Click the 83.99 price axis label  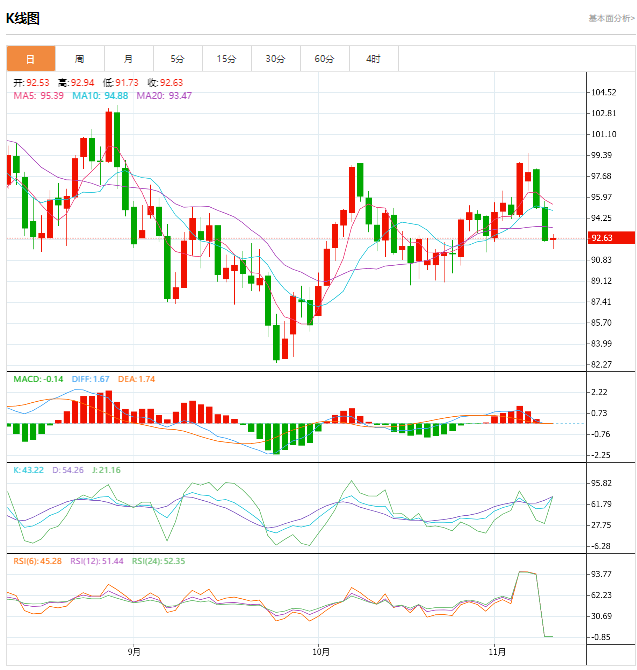point(601,344)
